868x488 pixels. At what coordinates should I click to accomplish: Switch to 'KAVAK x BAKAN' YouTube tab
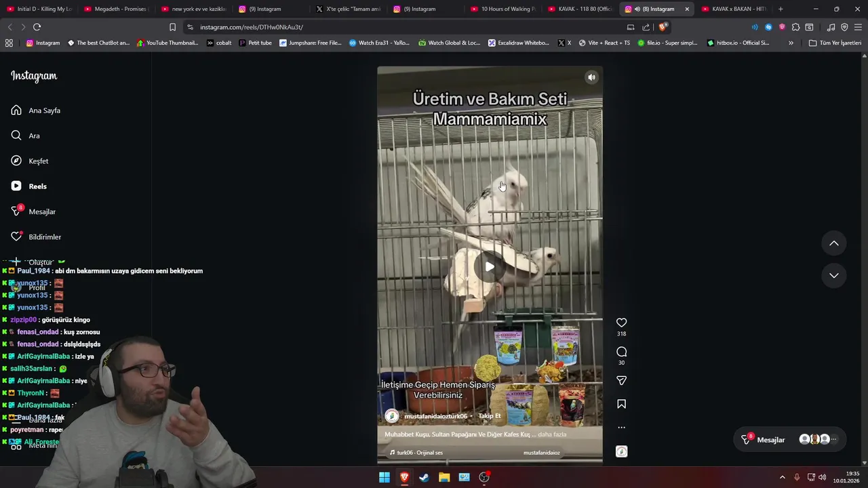(734, 9)
